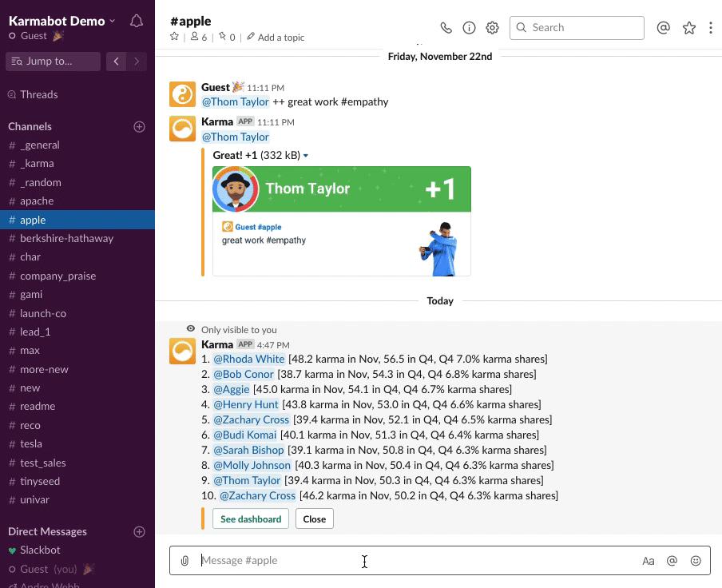The image size is (722, 588).
Task: Insert mention @ in message box
Action: 672,561
